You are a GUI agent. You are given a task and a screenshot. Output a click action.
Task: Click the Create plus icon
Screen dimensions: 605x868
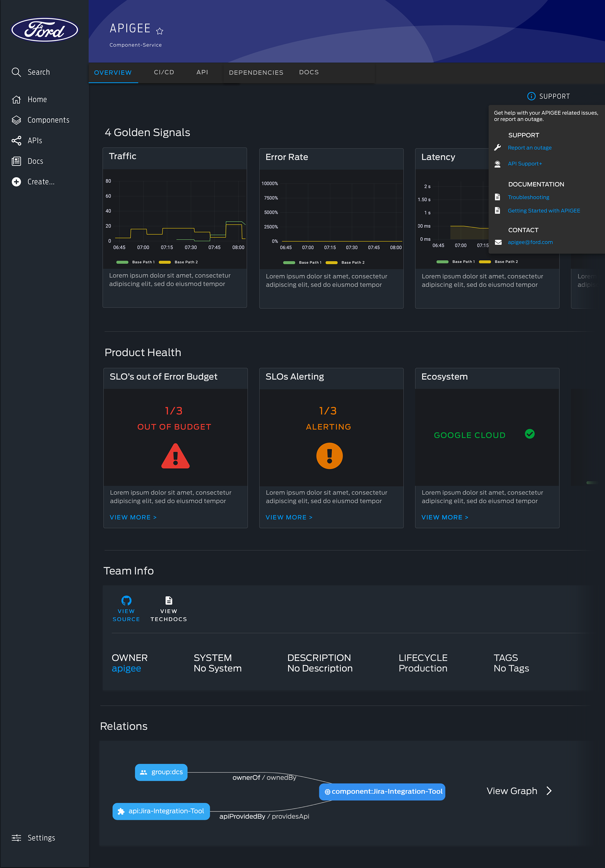tap(16, 182)
